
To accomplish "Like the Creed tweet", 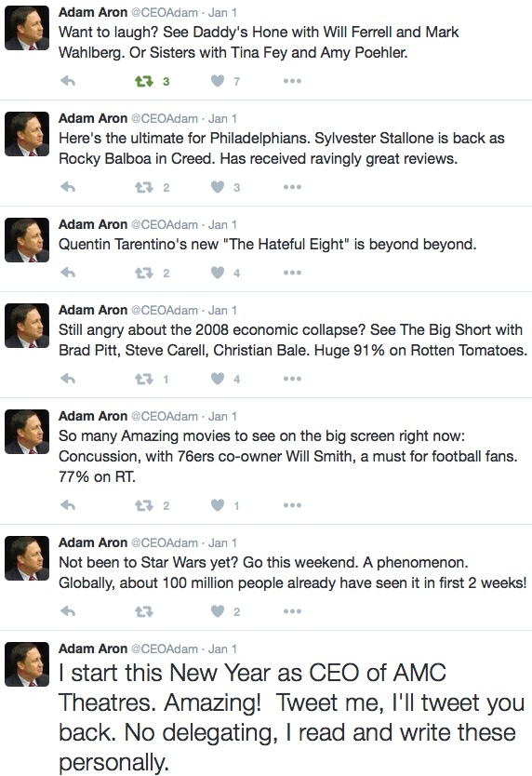I will pyautogui.click(x=218, y=187).
